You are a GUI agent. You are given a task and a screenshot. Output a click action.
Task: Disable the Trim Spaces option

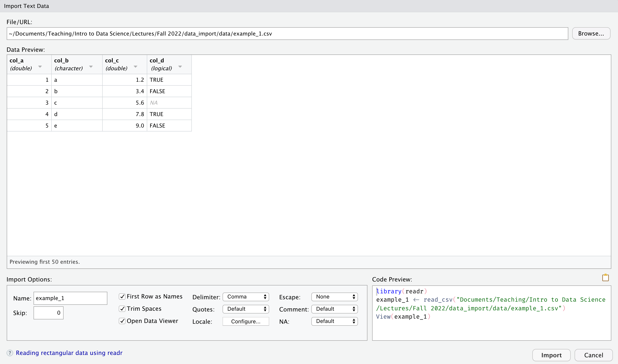pyautogui.click(x=122, y=309)
